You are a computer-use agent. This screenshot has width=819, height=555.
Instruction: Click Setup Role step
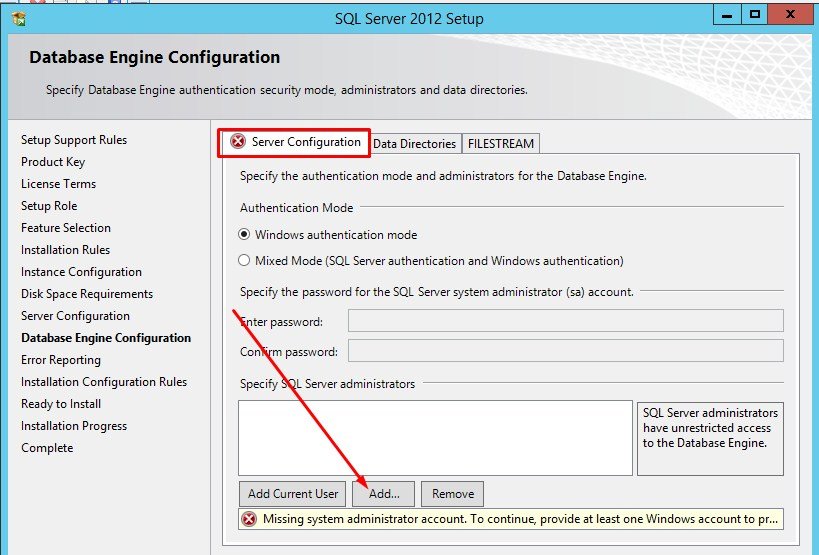49,206
